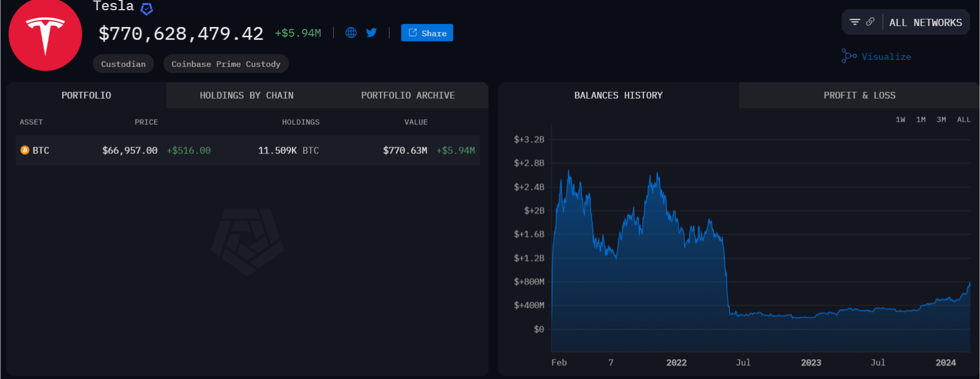Select the ALL chart time range
Screen dimensions: 980x379
[964, 120]
